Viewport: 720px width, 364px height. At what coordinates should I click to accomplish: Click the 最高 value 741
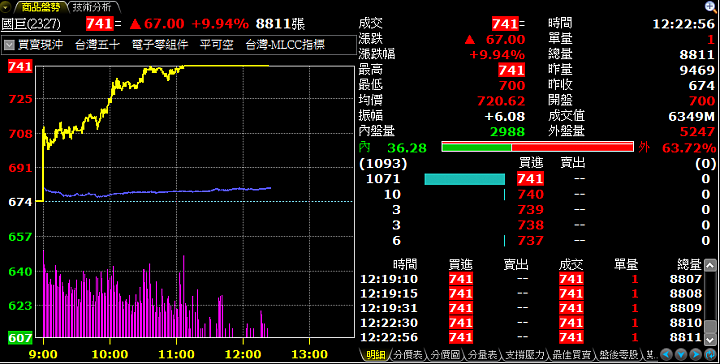pos(512,70)
